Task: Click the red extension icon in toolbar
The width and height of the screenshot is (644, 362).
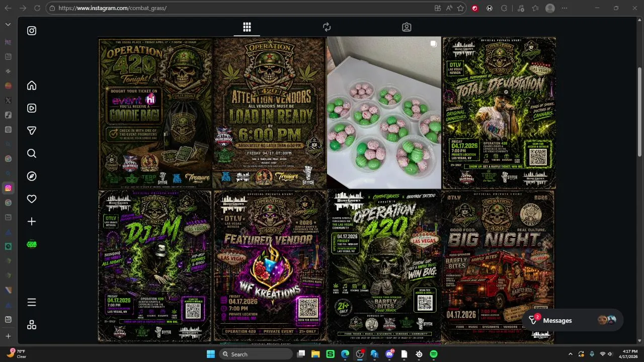Action: (x=475, y=8)
